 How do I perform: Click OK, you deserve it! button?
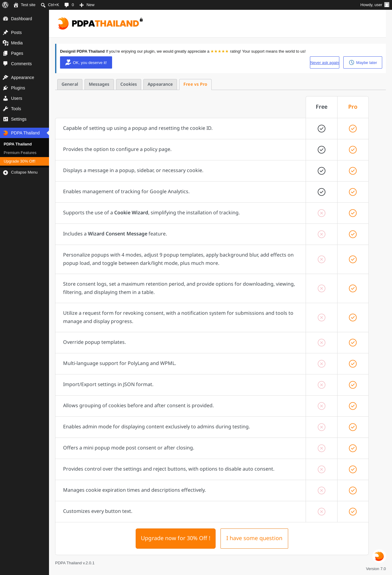(x=86, y=62)
